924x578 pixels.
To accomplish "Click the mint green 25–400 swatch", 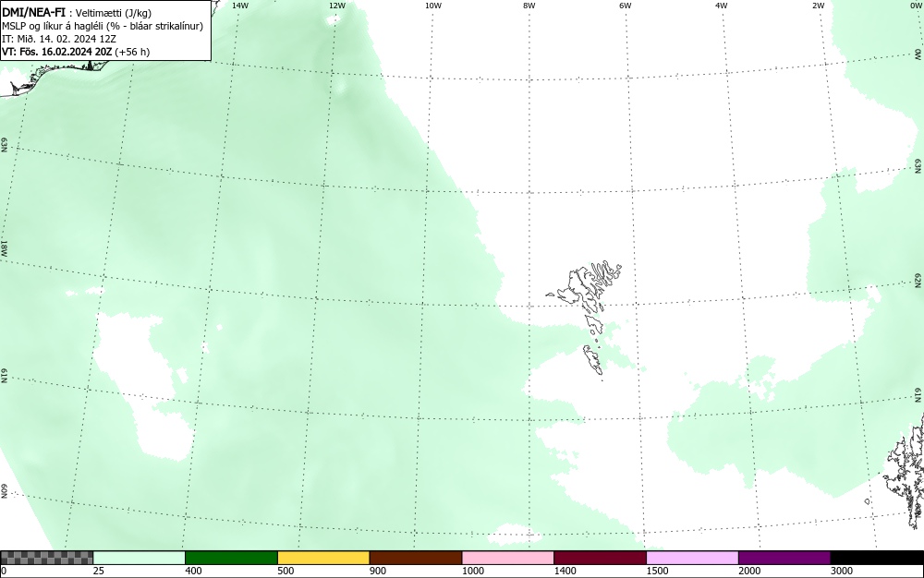I will [x=140, y=558].
